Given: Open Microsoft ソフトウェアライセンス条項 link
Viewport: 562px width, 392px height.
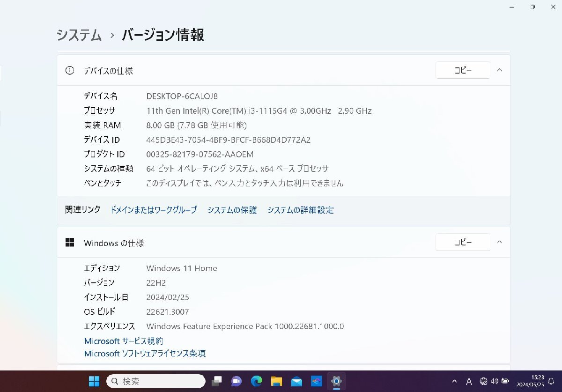Looking at the screenshot, I should [x=145, y=353].
